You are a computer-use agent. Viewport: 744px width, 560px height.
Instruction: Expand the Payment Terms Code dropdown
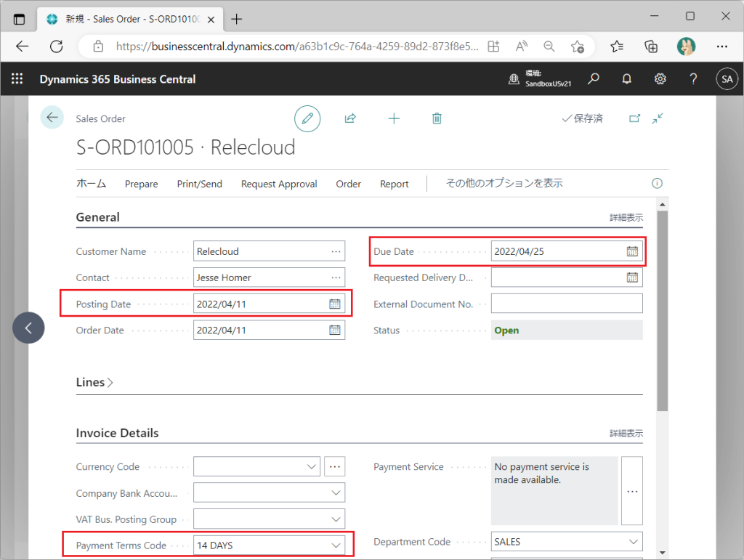click(x=336, y=545)
